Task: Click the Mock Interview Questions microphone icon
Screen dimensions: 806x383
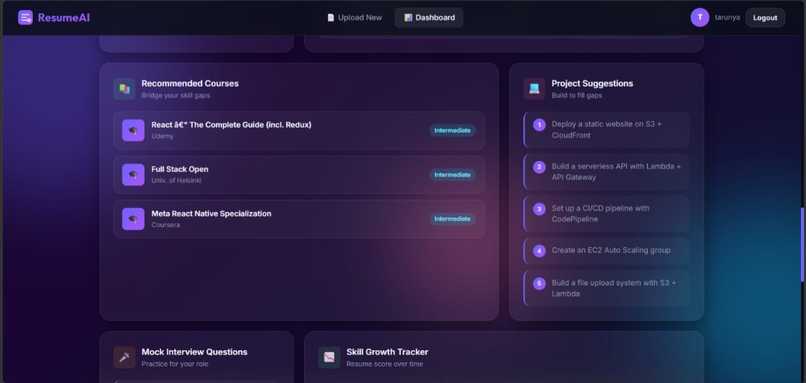Action: [x=124, y=357]
